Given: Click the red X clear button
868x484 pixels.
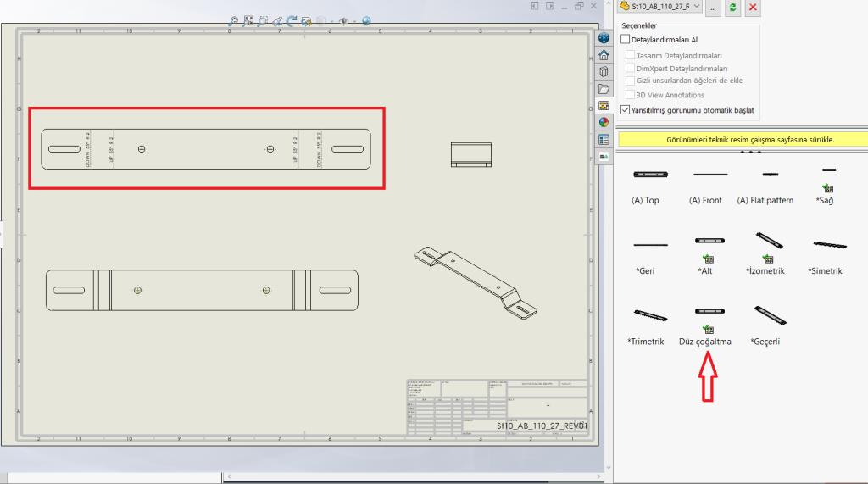Looking at the screenshot, I should click(752, 7).
